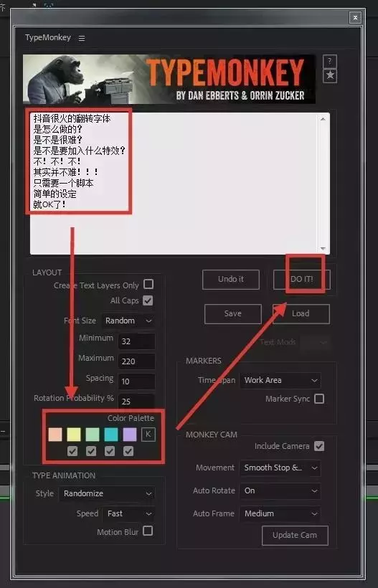The width and height of the screenshot is (378, 588).
Task: Click the K color palette button
Action: coord(148,435)
